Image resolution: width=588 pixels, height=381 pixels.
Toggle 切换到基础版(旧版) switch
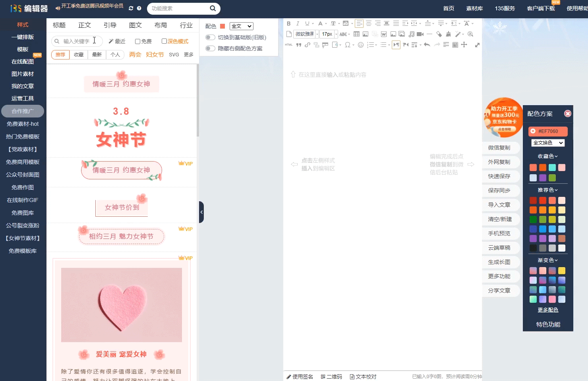[x=210, y=37]
